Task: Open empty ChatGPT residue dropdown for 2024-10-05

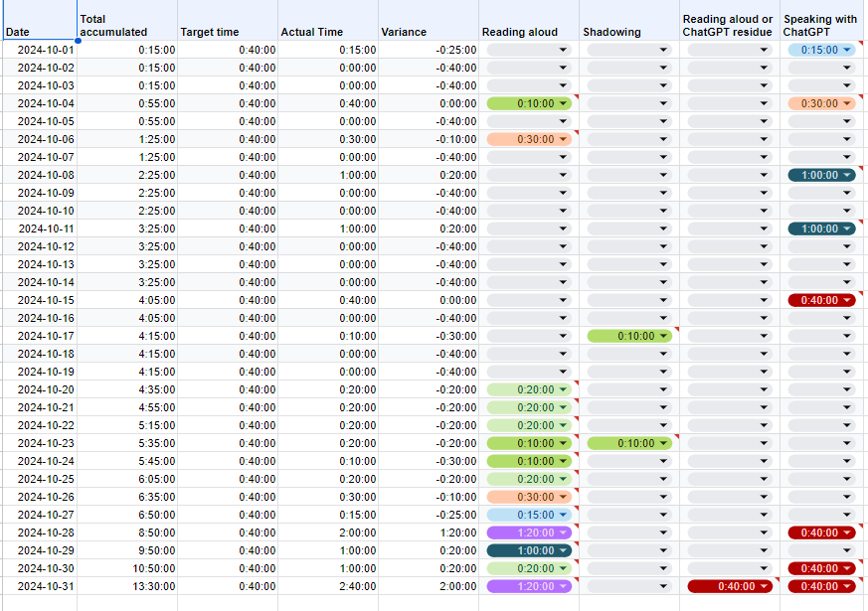Action: [x=730, y=121]
